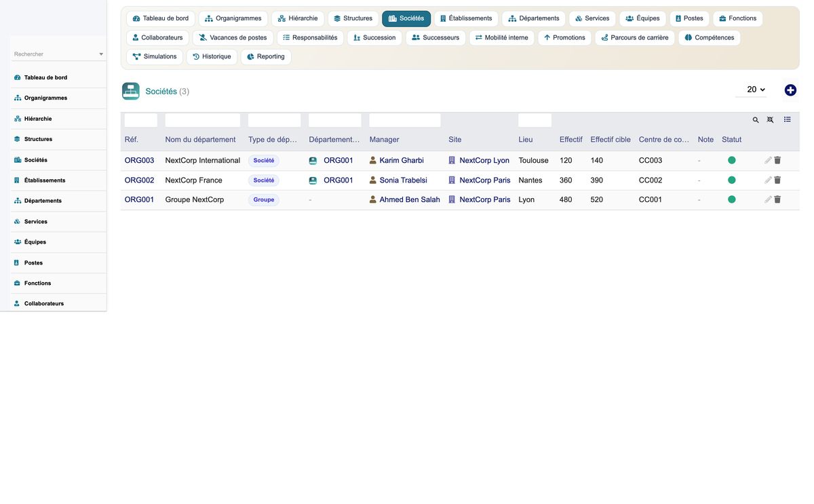The height and width of the screenshot is (504, 814).
Task: Open ORG002 reference link
Action: point(139,180)
